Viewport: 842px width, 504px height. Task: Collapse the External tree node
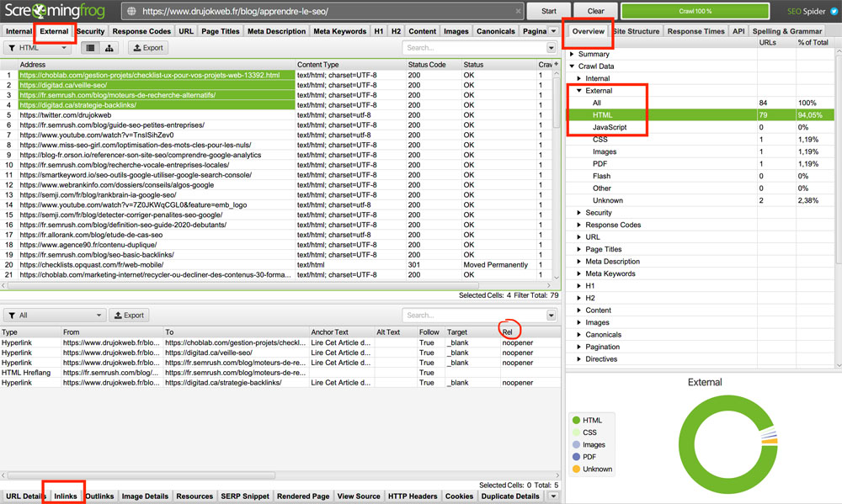[x=579, y=91]
